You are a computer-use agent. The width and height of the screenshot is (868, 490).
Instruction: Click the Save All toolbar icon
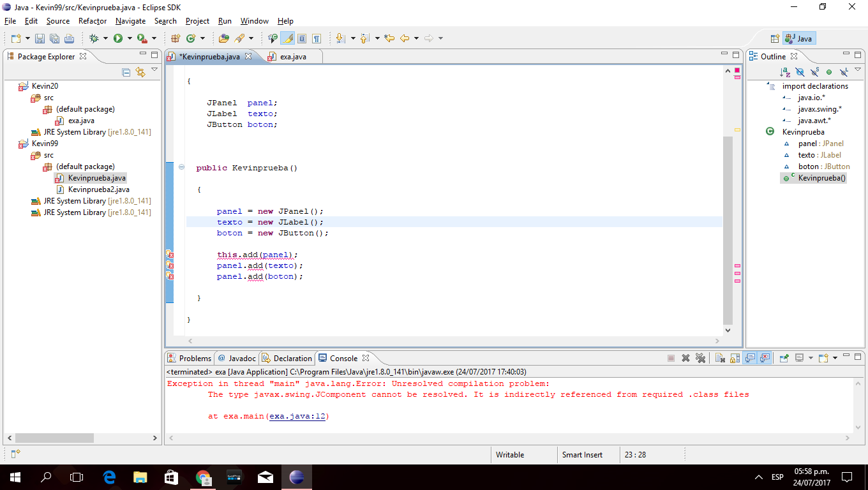(54, 38)
